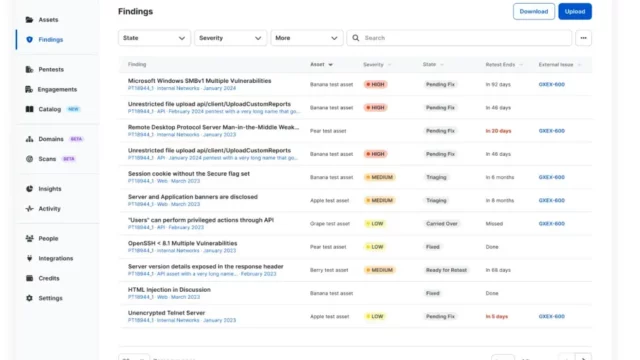The image size is (640, 360).
Task: Open the Severity filter dropdown
Action: (x=231, y=38)
